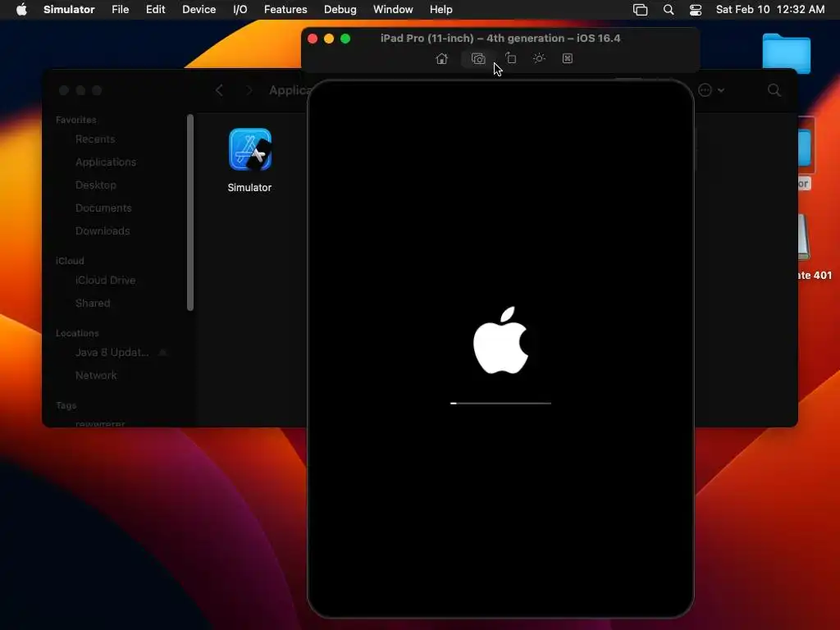Click the Apple logo on iPad screen
840x630 pixels.
pos(501,340)
